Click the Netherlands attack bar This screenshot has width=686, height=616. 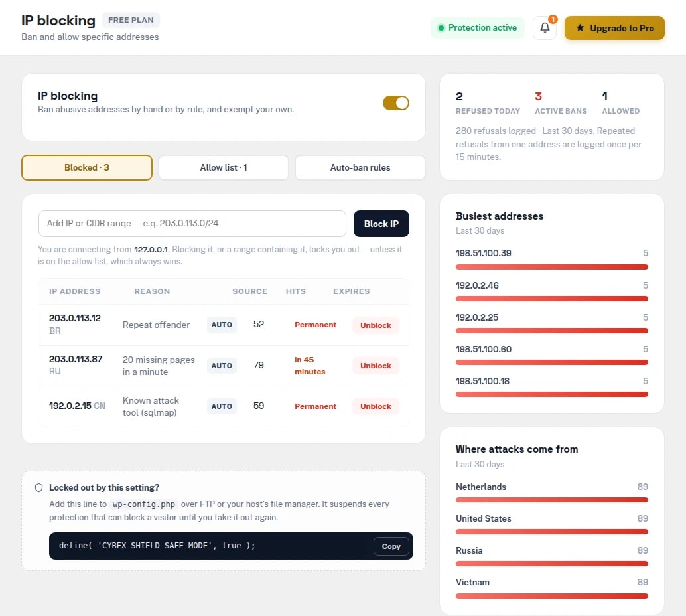(552, 500)
